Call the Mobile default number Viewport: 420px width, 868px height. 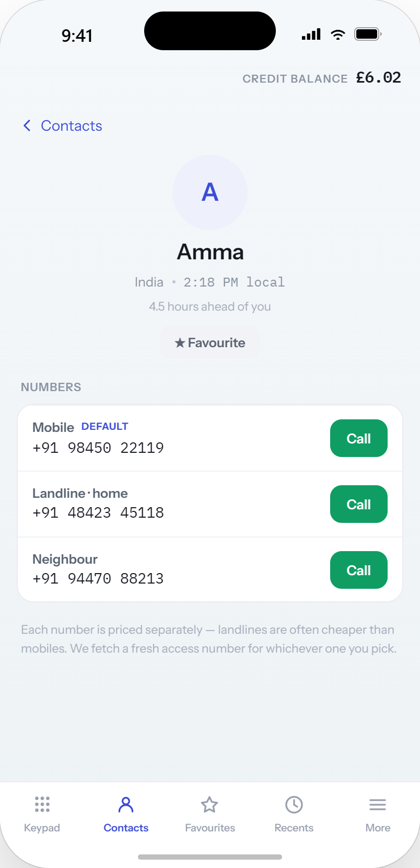359,438
